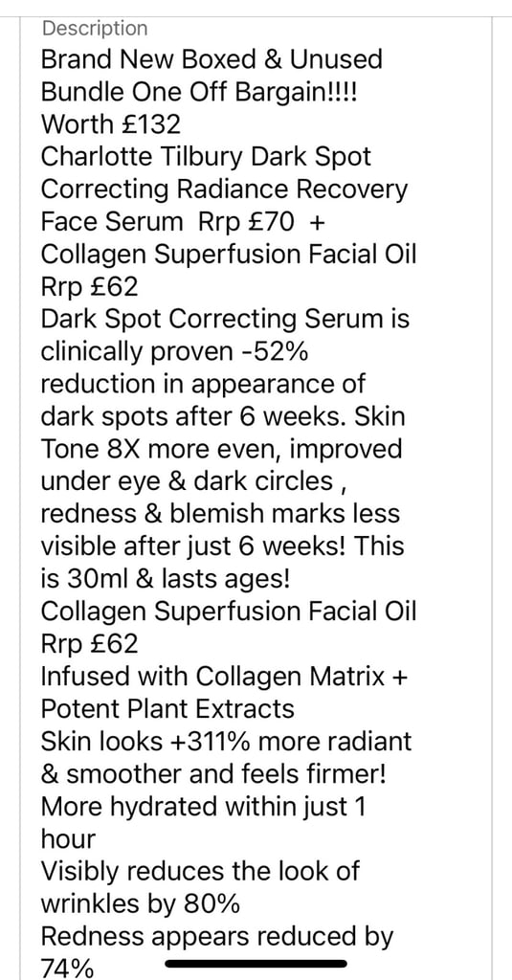Select the 'Bundle One Off Bargain!!!!' text

click(199, 93)
